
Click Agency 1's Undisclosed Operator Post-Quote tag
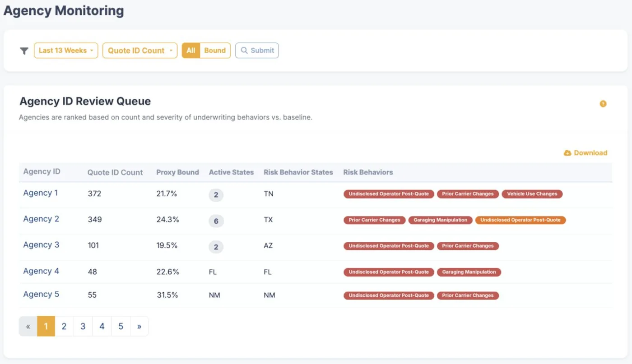tap(389, 194)
